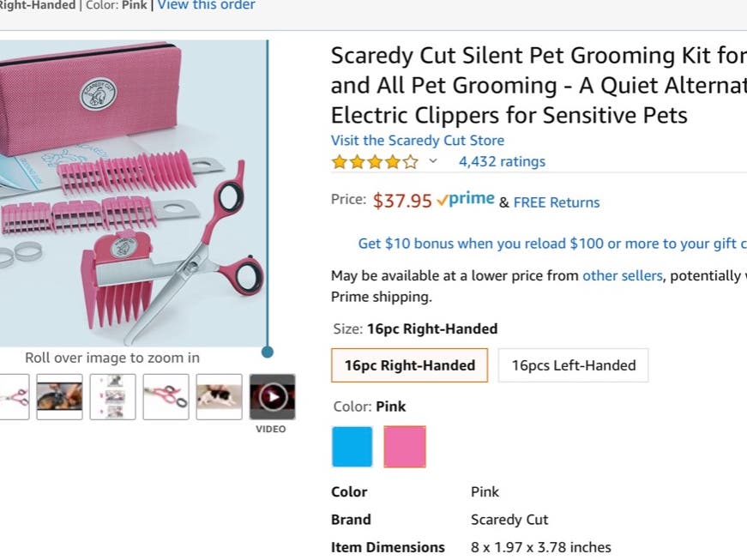Open the other sellers link
The width and height of the screenshot is (747, 560).
[x=622, y=276]
